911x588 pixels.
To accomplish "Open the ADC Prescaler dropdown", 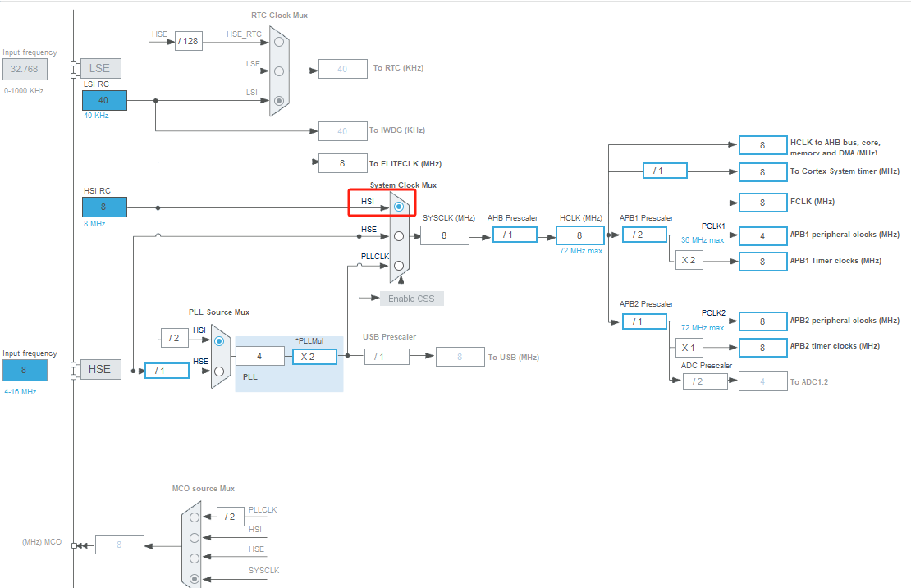I will tap(706, 381).
